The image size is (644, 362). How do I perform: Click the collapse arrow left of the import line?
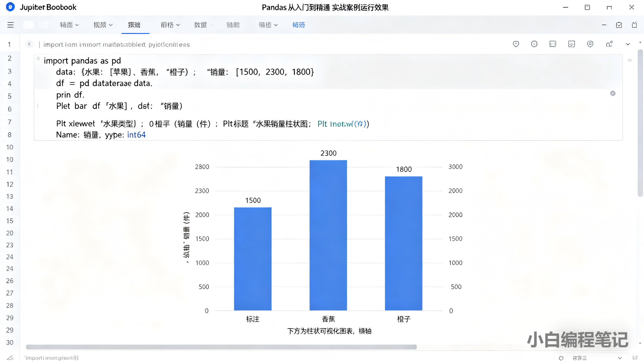coord(29,44)
